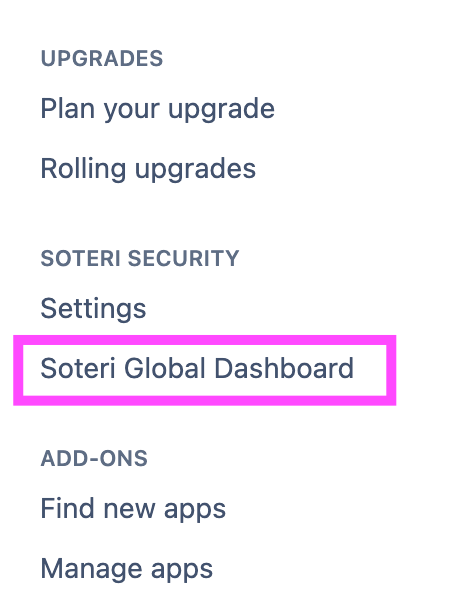Click the SOTERI SECURITY section heading
This screenshot has width=462, height=603.
click(x=140, y=258)
